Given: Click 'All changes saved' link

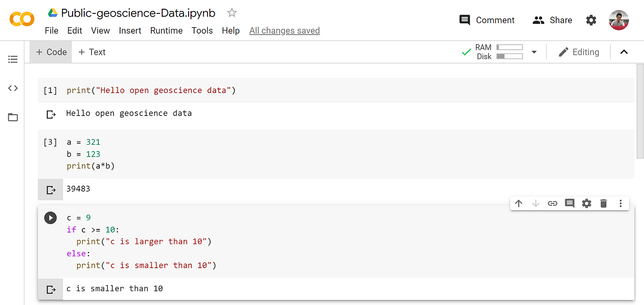Looking at the screenshot, I should coord(284,31).
